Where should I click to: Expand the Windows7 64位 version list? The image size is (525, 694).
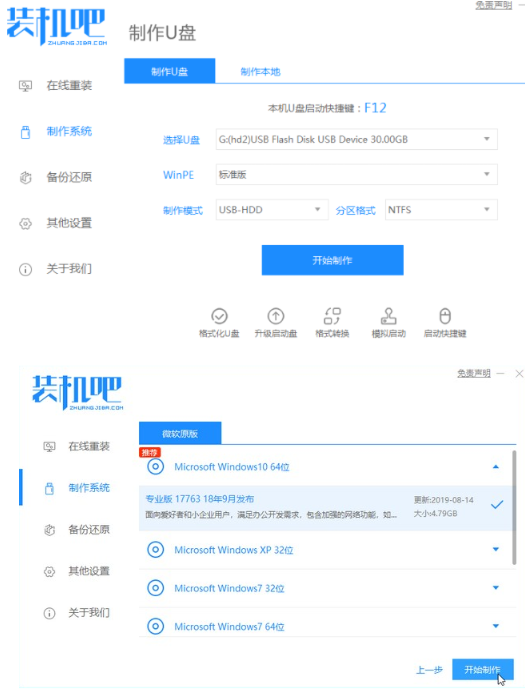tap(496, 626)
